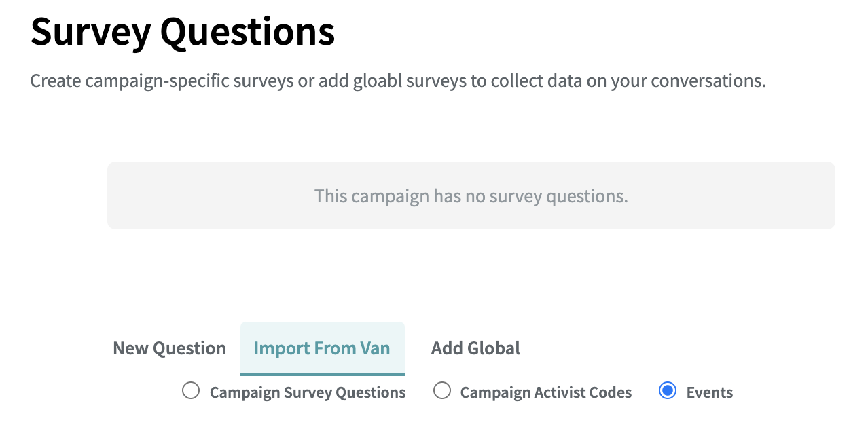Click the "Campaign Survey Questions" label text
The width and height of the screenshot is (868, 429).
[x=308, y=392]
